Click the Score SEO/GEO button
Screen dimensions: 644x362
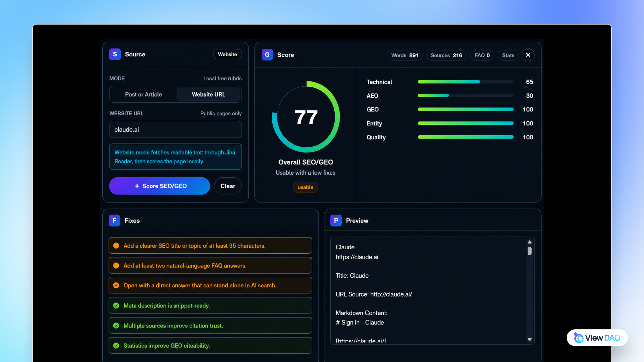coord(160,186)
